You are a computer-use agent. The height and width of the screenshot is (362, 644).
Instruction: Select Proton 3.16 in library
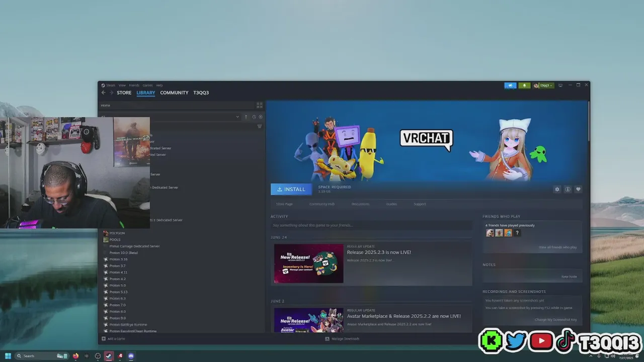click(118, 259)
